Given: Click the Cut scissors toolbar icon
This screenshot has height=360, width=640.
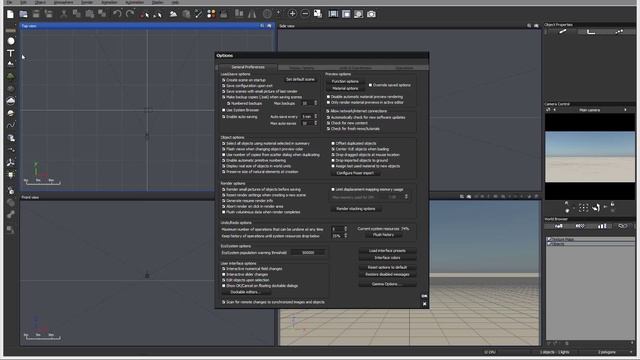Looking at the screenshot, I should coord(63,14).
